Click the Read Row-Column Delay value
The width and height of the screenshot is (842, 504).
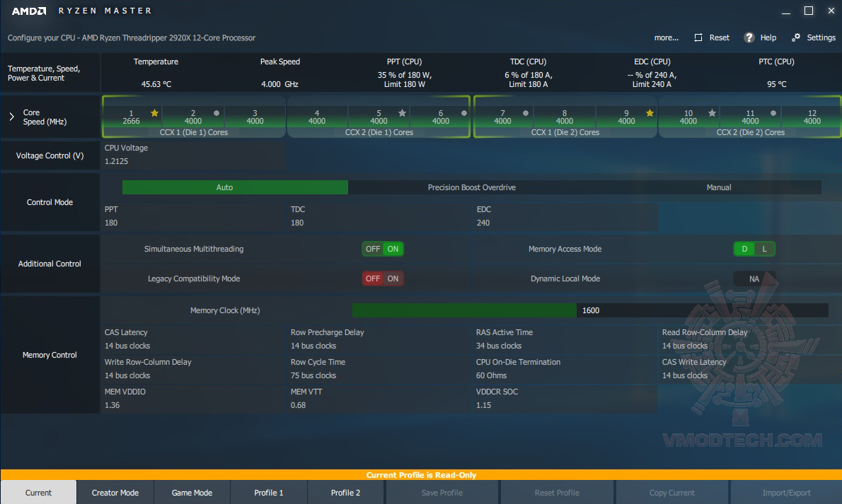685,346
